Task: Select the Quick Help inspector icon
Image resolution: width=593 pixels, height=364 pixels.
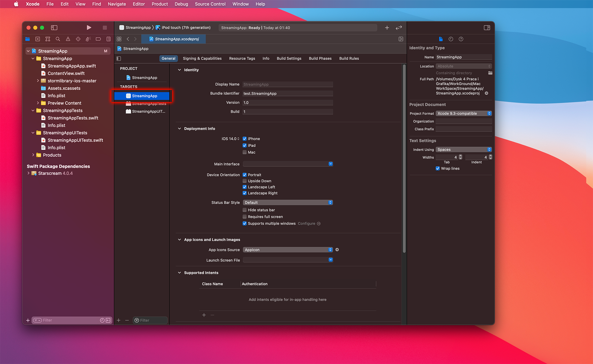Action: (x=461, y=39)
